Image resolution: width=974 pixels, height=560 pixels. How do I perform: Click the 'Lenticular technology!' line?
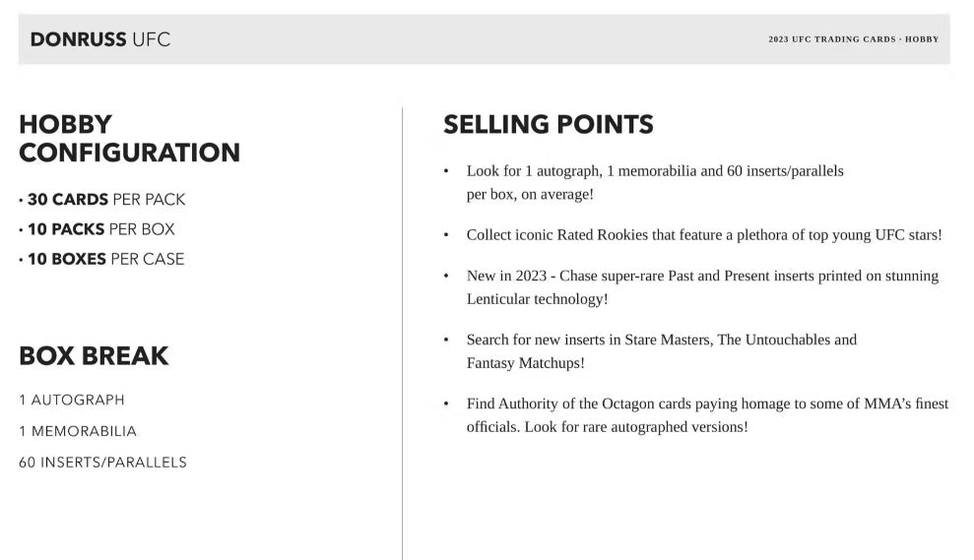pyautogui.click(x=537, y=299)
